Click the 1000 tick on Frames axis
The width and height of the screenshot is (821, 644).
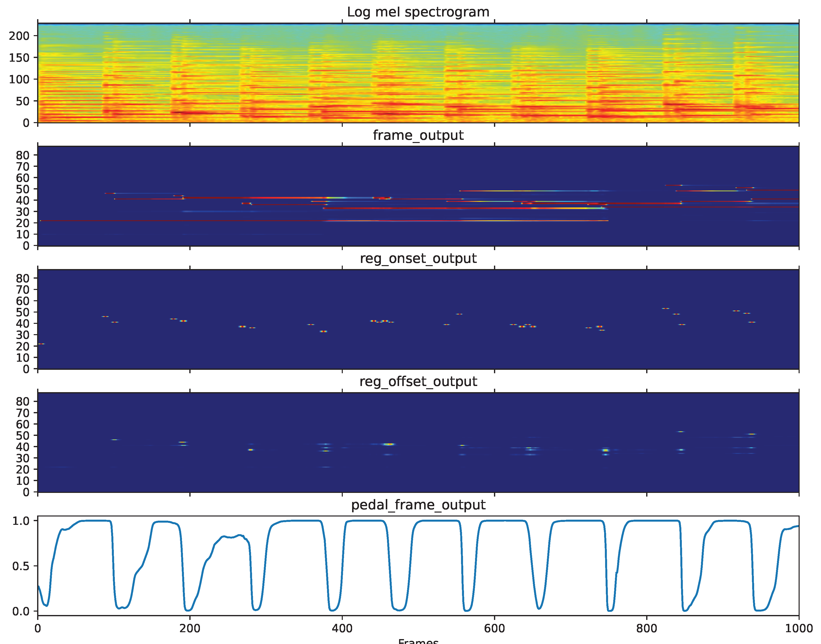[x=799, y=628]
